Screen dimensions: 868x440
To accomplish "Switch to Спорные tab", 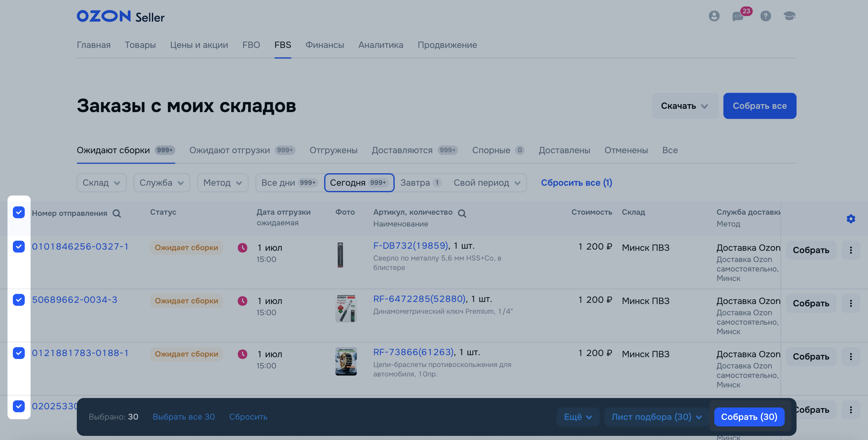I will (x=498, y=150).
